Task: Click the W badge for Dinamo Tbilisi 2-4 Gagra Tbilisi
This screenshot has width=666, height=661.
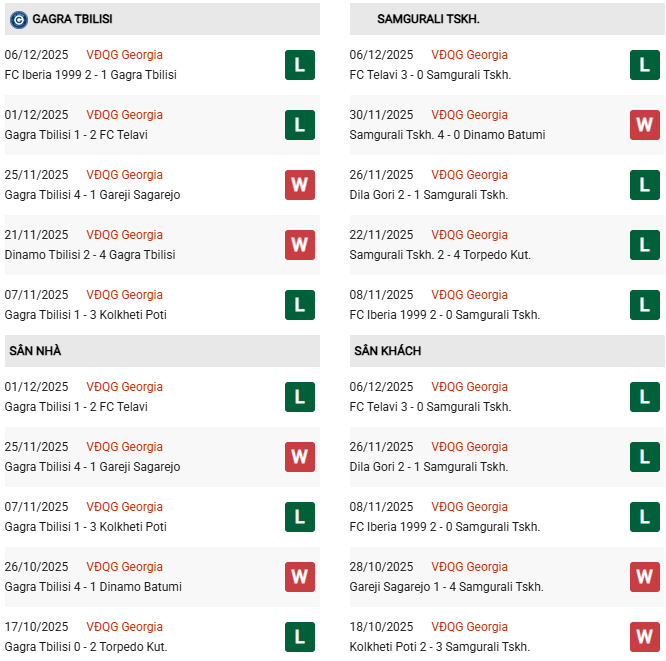Action: pos(299,245)
